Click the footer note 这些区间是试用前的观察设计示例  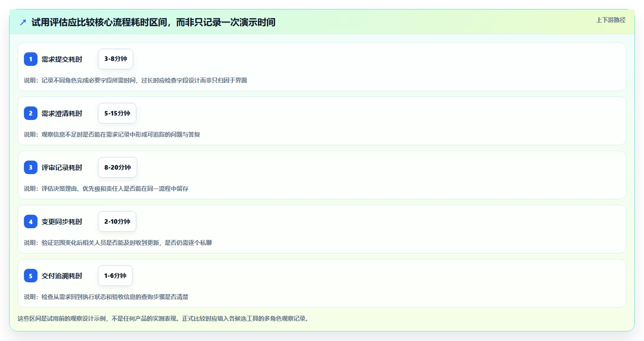(163, 318)
